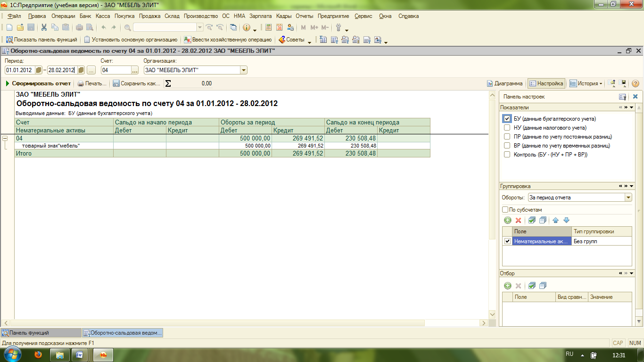Click the Счет input field with 04
Viewport: 644px width, 362px height.
116,70
